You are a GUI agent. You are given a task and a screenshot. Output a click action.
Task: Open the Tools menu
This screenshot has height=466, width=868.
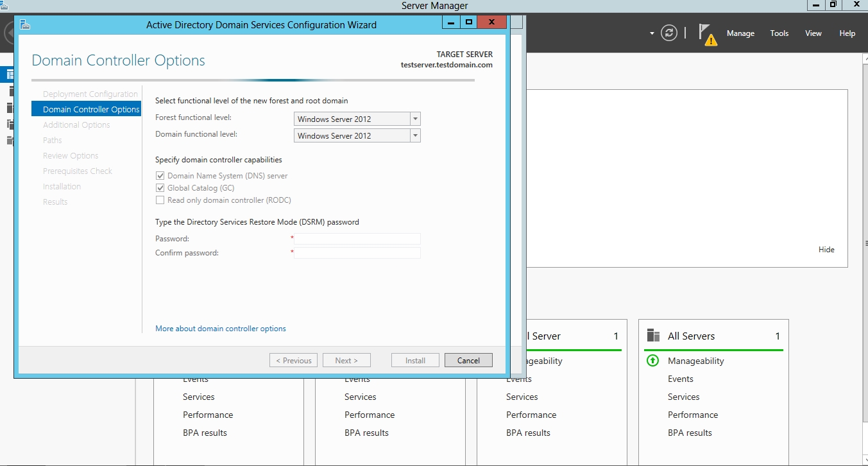[x=779, y=33]
